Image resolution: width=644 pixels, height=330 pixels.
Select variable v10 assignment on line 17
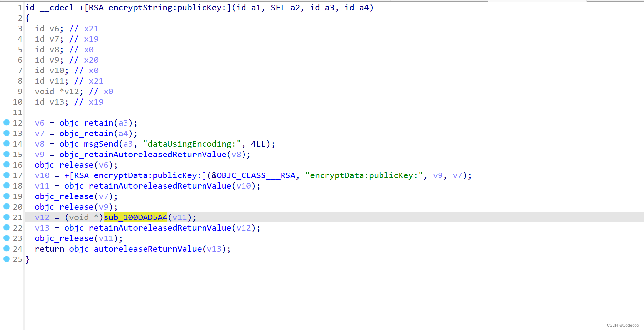[x=42, y=175]
